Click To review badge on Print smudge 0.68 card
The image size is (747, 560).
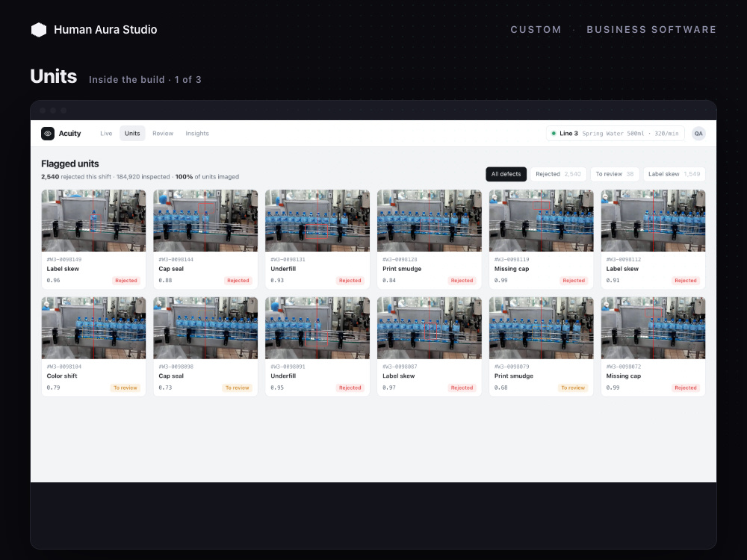pos(573,388)
